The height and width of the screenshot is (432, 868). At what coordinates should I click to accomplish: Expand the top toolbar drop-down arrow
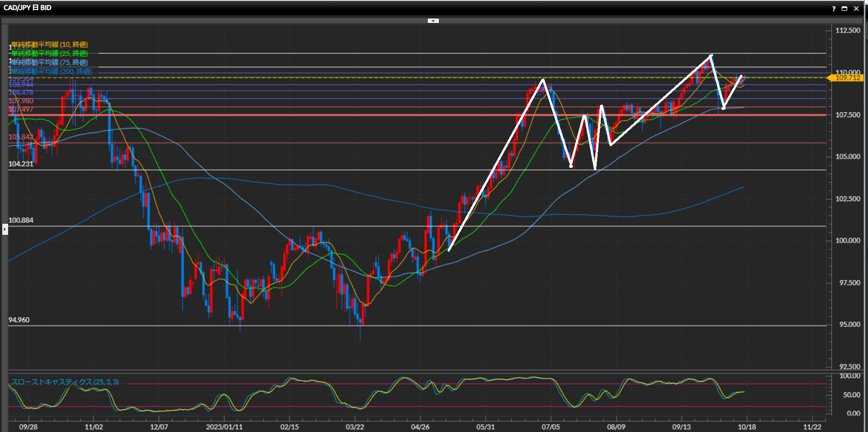tap(433, 21)
